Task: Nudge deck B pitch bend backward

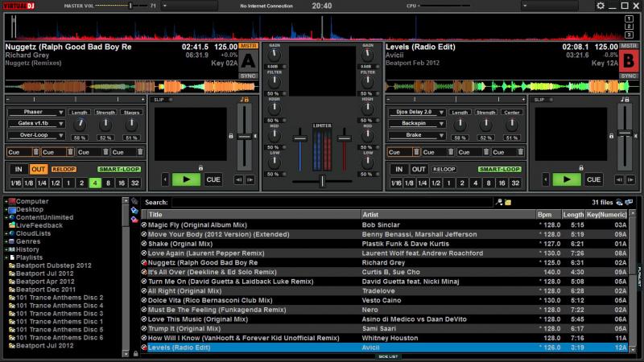Action: click(619, 179)
